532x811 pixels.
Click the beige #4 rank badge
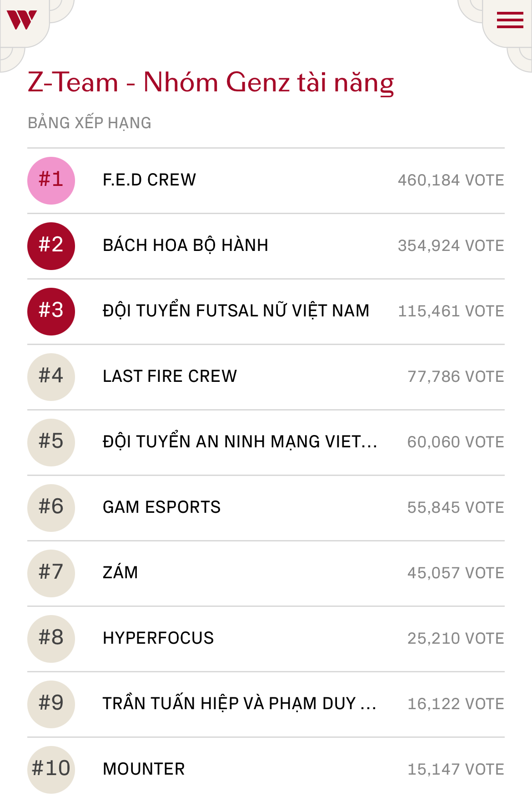click(51, 377)
